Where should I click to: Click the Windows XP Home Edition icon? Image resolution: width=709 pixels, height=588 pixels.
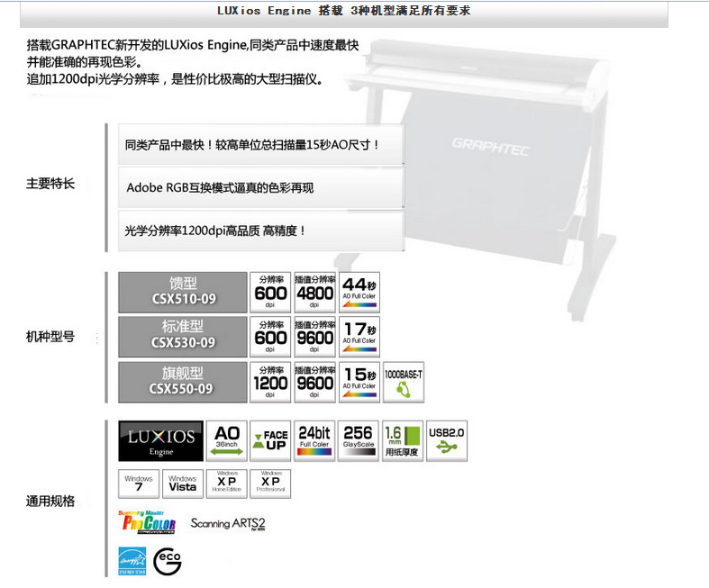(x=226, y=484)
